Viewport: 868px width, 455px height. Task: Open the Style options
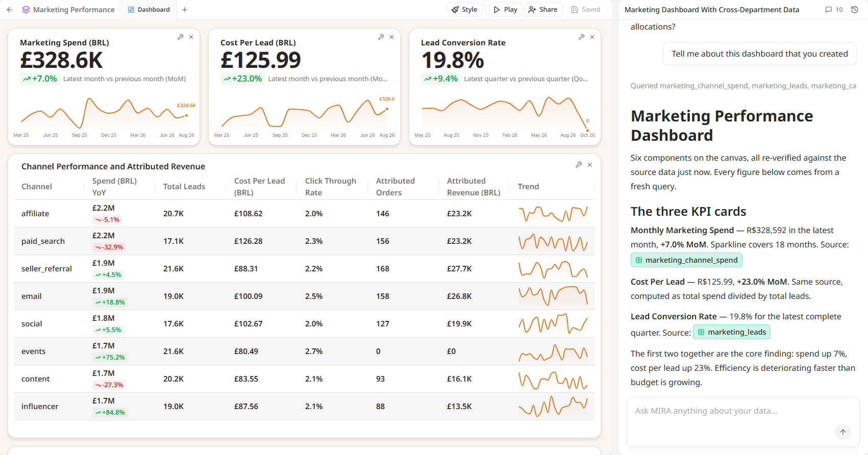[464, 10]
